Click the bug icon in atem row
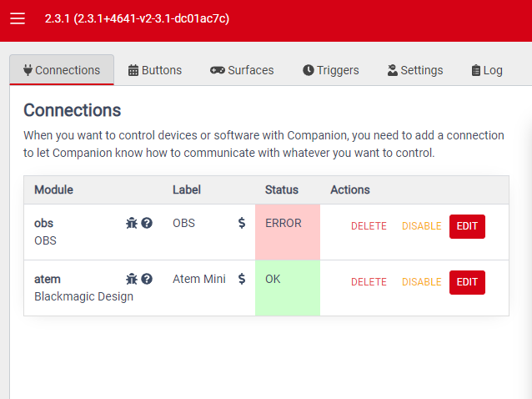Viewport: 532px width, 399px height. [132, 279]
